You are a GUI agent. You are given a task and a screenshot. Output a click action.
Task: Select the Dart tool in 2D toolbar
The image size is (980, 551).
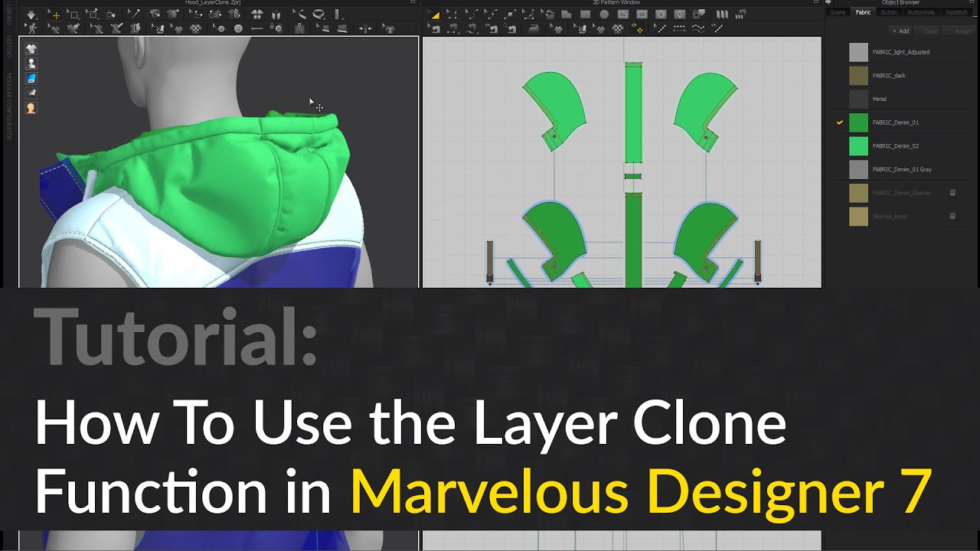680,15
